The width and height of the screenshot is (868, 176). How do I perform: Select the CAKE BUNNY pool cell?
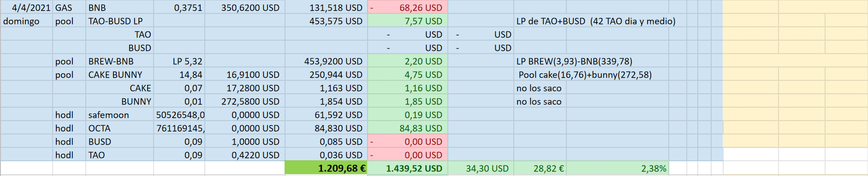pos(119,74)
